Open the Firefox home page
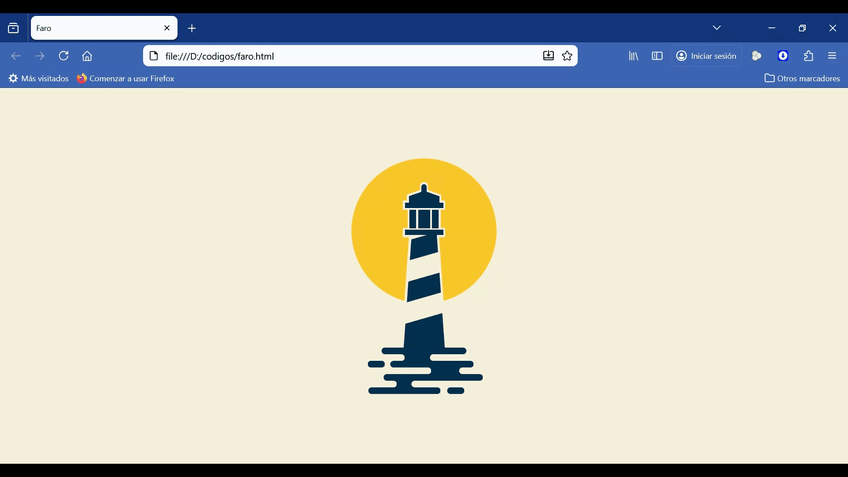848x477 pixels. coord(87,56)
